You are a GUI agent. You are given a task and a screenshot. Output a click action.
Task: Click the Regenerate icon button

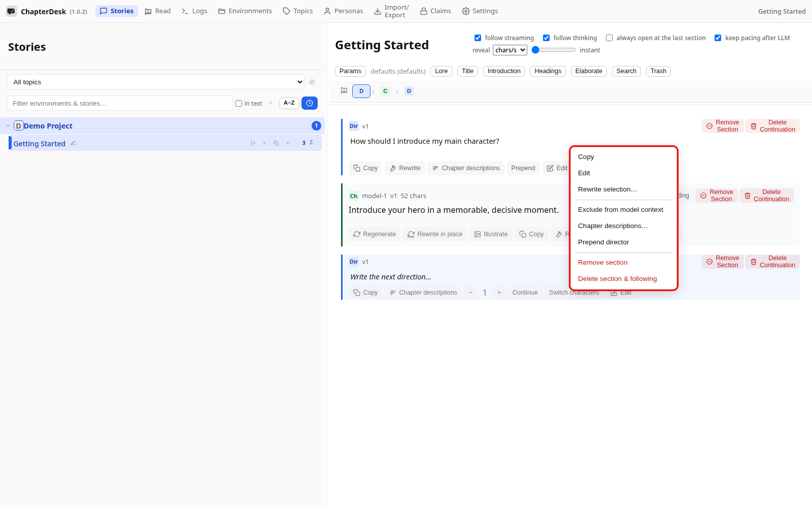(x=375, y=234)
